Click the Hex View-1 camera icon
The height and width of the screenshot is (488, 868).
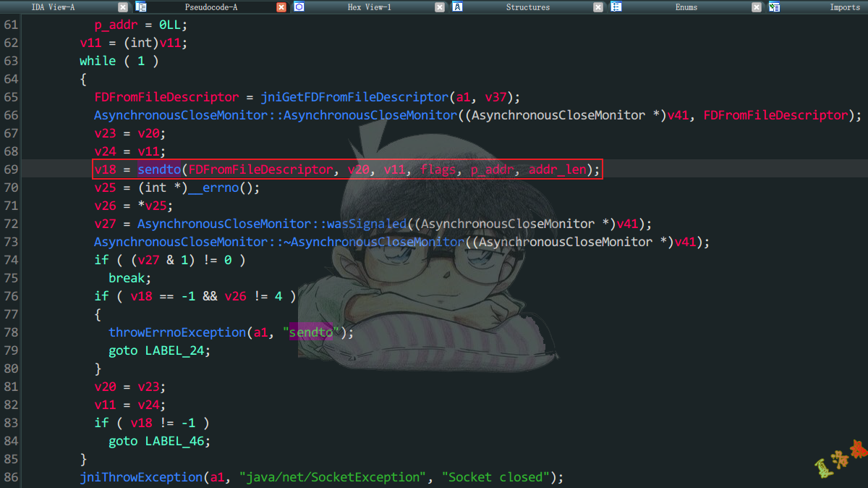(299, 7)
